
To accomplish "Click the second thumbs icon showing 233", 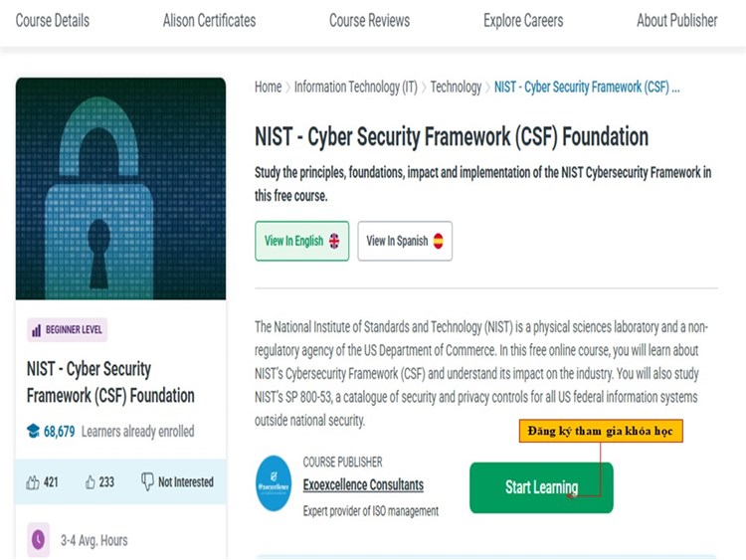I will [91, 482].
